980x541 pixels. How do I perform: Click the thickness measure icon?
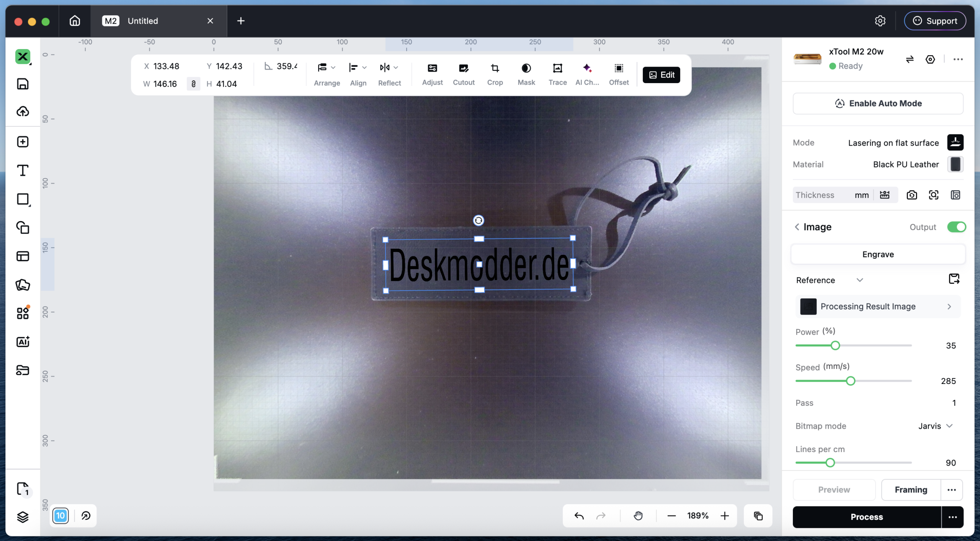point(885,195)
